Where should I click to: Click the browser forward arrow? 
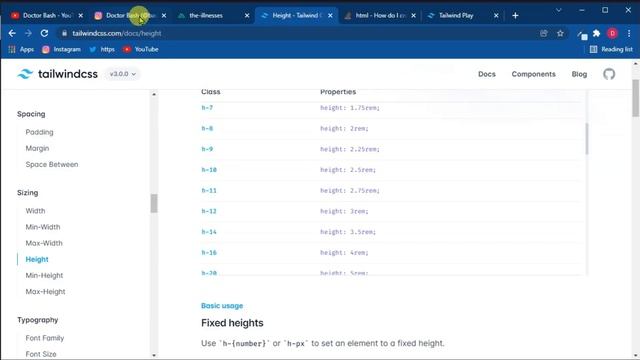pos(28,33)
